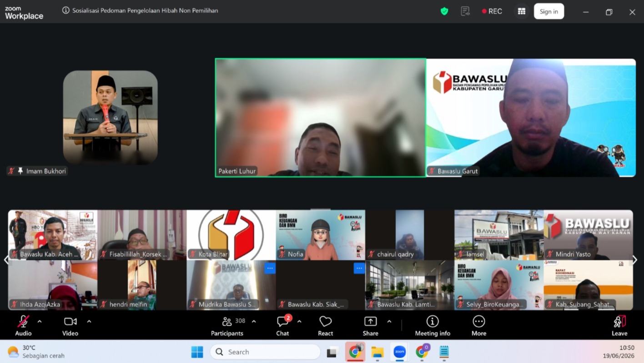Open the Participants panel
Viewport: 644px width, 363px height.
pos(227,326)
